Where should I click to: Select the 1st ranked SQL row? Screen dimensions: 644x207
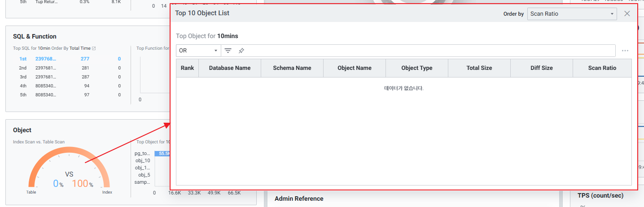67,59
